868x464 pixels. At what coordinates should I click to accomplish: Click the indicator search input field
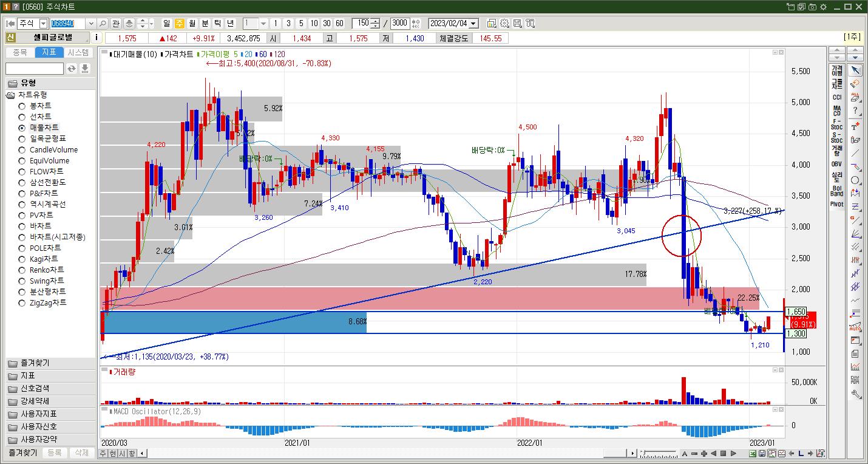tap(35, 69)
